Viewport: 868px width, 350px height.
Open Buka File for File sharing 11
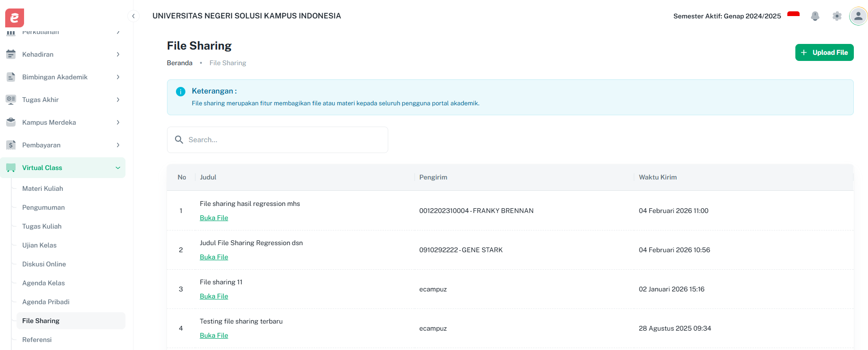(214, 296)
